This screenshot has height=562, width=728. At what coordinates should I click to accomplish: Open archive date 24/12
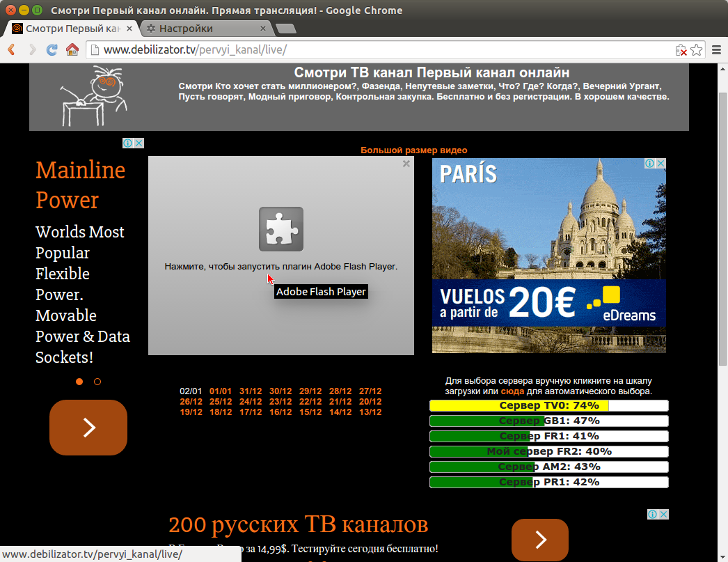251,401
